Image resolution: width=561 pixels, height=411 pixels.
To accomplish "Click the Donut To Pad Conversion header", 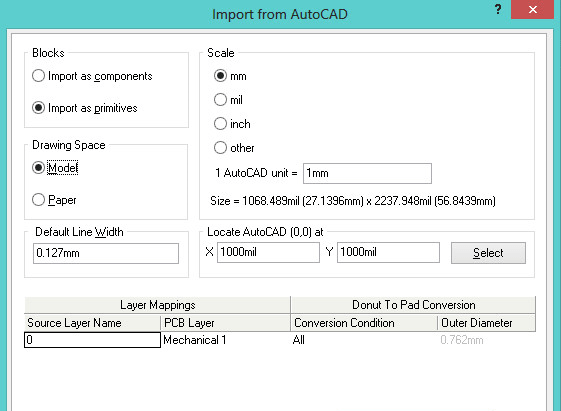I will [x=413, y=305].
